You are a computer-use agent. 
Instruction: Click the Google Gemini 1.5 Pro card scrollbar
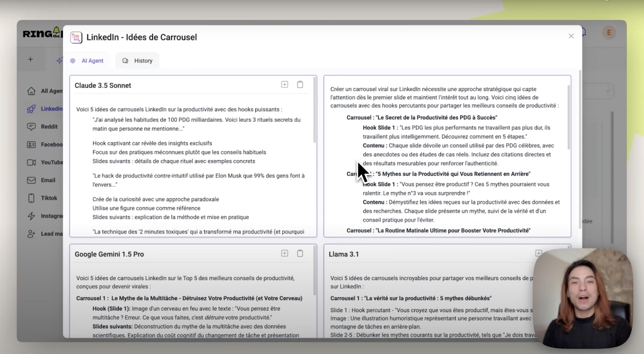(315, 270)
